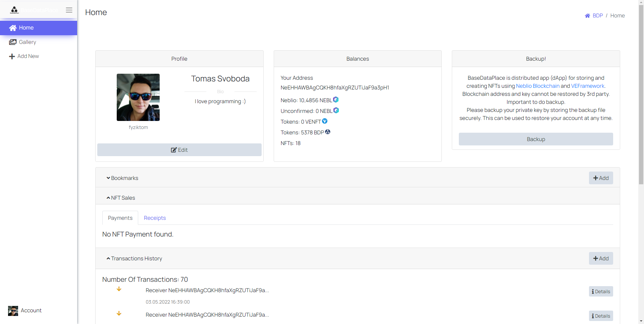Screen dimensions: 644x324
Task: Switch to the Receipts tab
Action: pos(155,218)
